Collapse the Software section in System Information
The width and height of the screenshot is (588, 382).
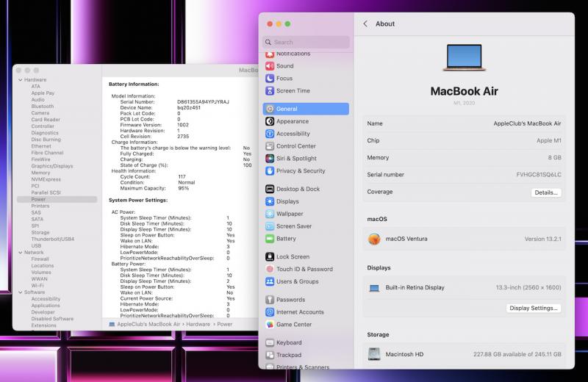(x=21, y=292)
